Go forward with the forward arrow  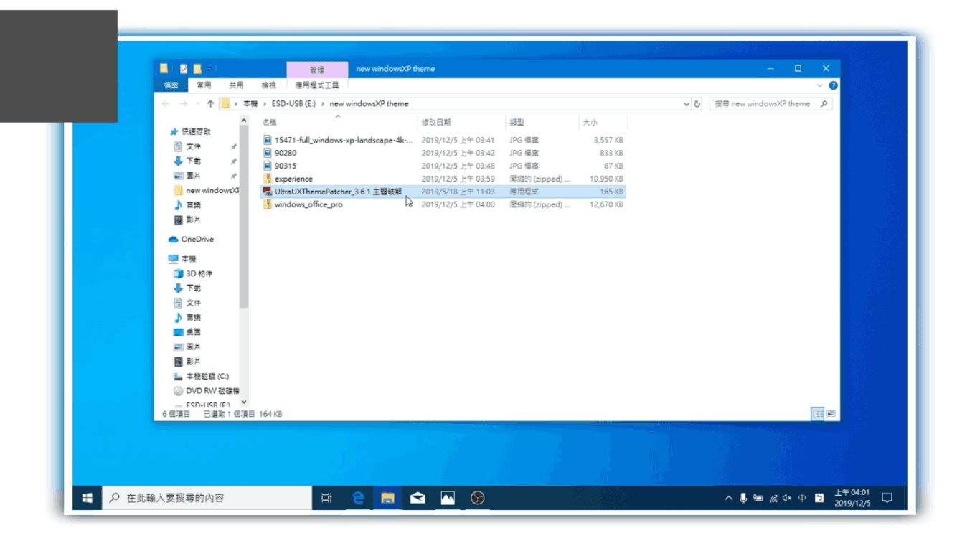184,104
